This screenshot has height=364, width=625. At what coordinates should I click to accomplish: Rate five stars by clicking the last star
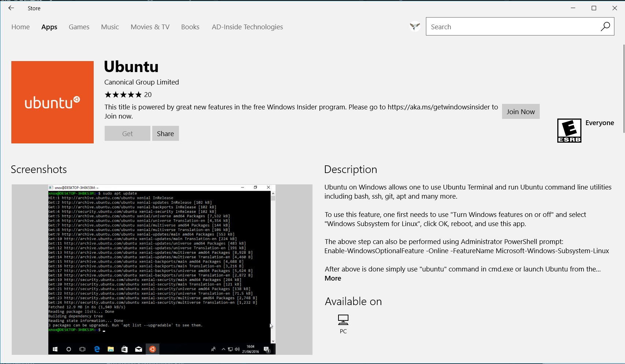tap(138, 94)
